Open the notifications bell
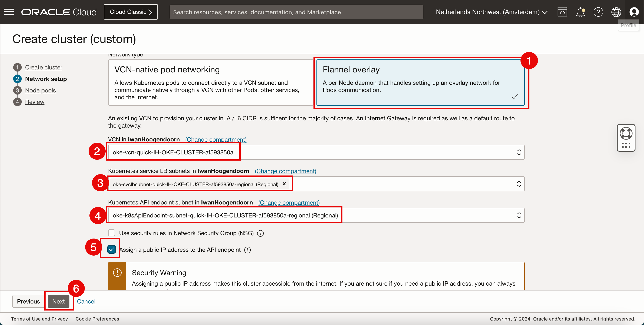 [x=580, y=12]
